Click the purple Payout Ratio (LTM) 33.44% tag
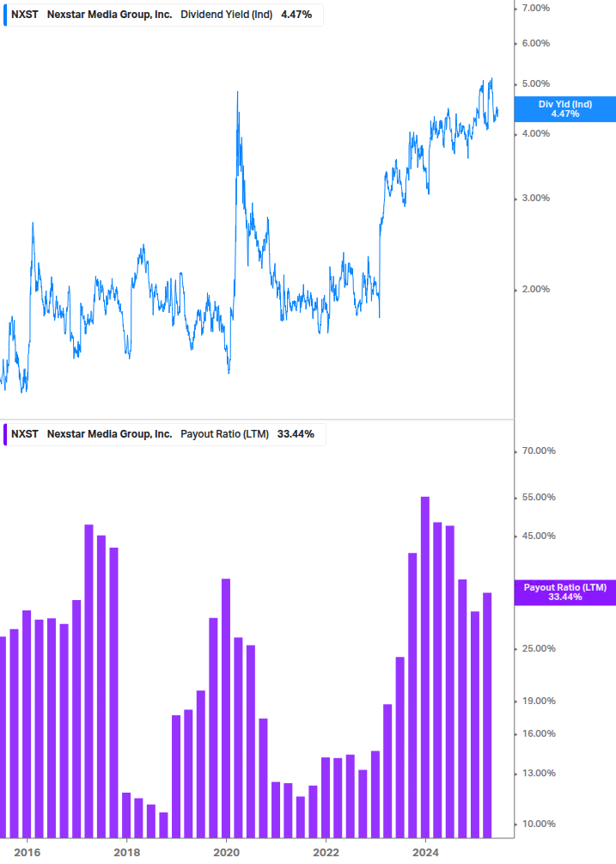616x864 pixels. [564, 592]
